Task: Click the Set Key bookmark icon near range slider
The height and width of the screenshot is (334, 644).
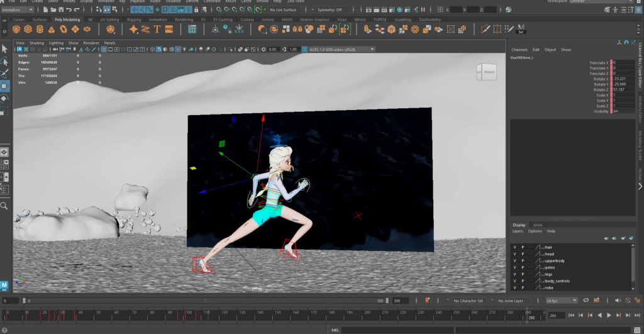Action: (x=427, y=300)
